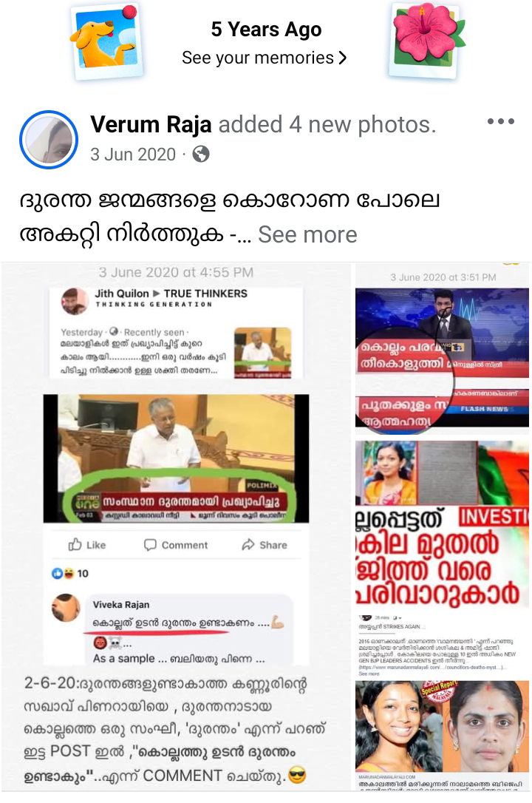The width and height of the screenshot is (532, 803).
Task: Tap the pink hibiscus flower illustration
Action: coord(427,40)
